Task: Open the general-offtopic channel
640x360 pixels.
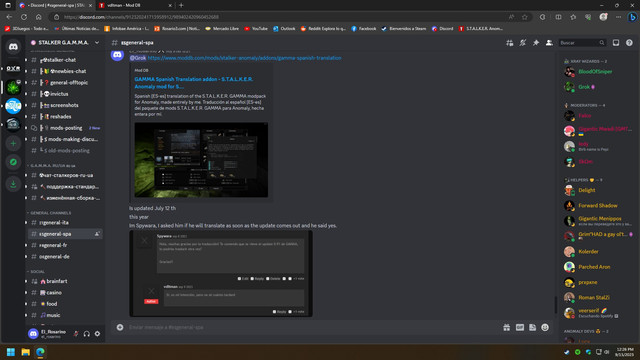Action: [x=64, y=82]
